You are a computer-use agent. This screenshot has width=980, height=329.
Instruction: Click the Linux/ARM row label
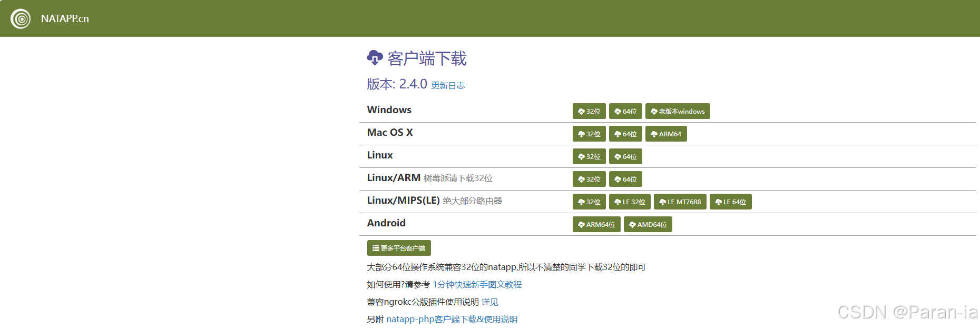[x=394, y=177]
